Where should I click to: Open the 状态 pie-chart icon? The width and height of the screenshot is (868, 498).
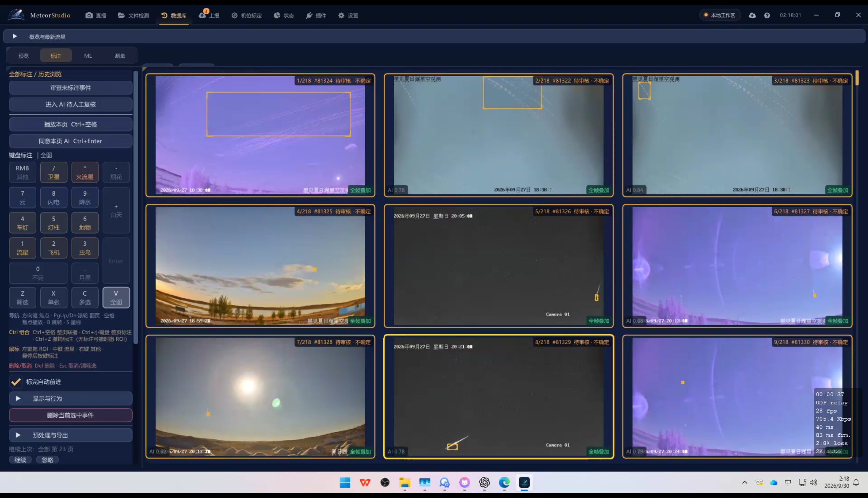pos(284,15)
